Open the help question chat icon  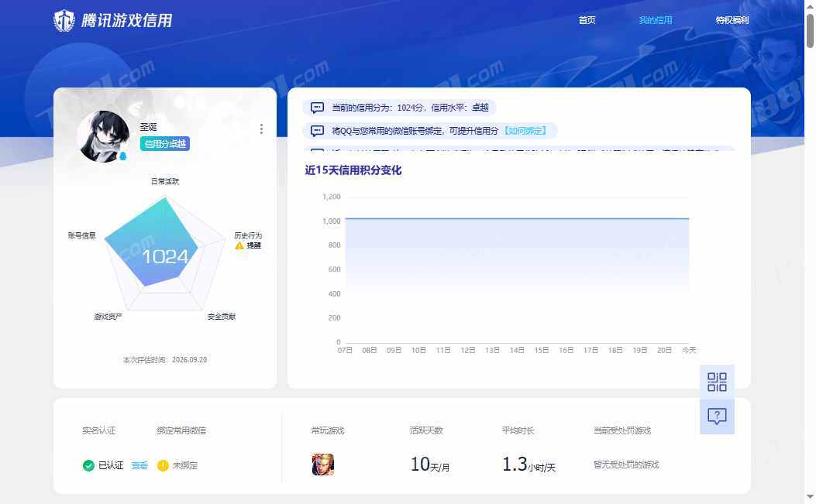tap(717, 416)
